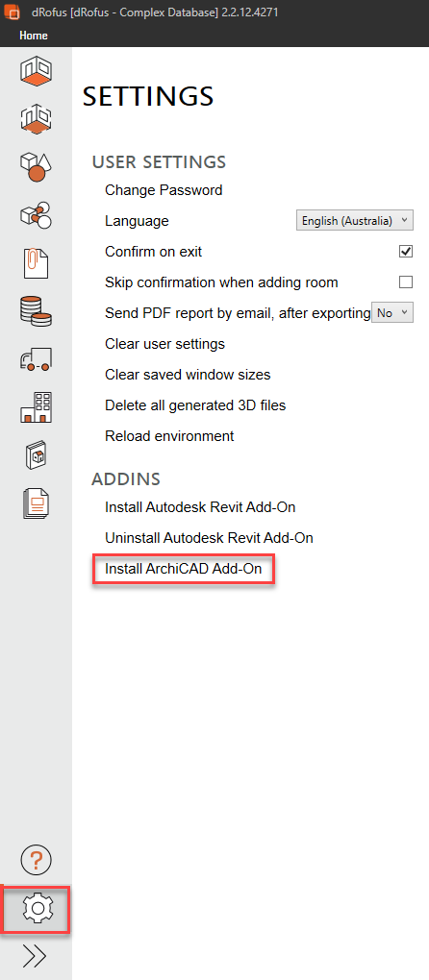Open the Send PDF report dropdown
The height and width of the screenshot is (980, 429).
pos(392,312)
